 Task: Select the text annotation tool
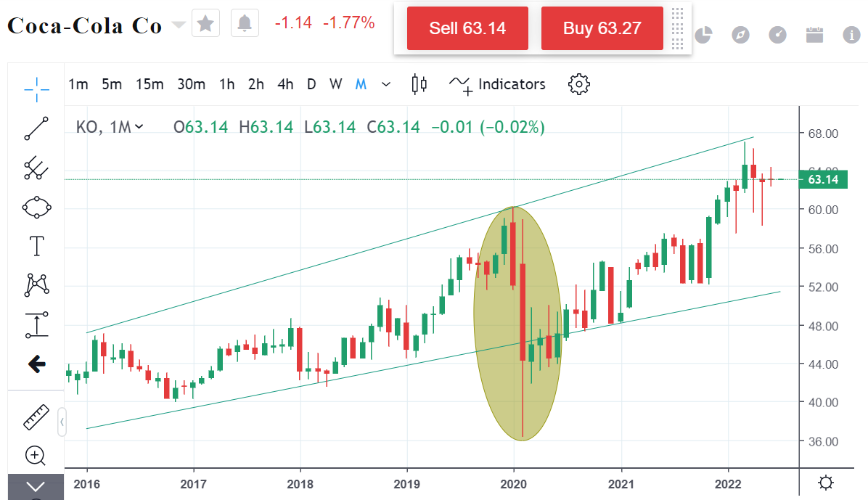pyautogui.click(x=36, y=246)
